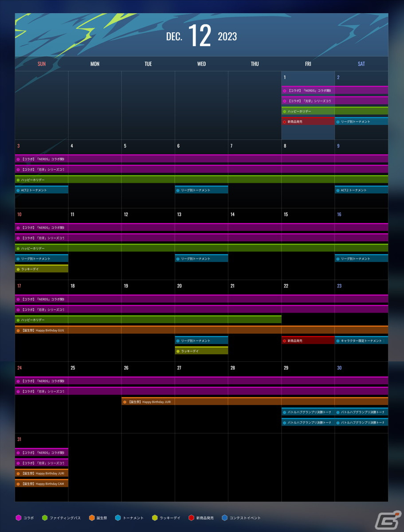Click the date number 15
The height and width of the screenshot is (532, 404).
pyautogui.click(x=286, y=215)
